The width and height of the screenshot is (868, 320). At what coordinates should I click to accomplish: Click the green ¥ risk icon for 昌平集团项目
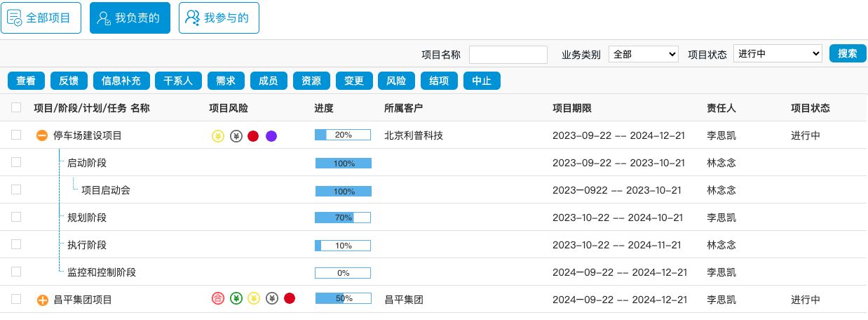tap(236, 299)
